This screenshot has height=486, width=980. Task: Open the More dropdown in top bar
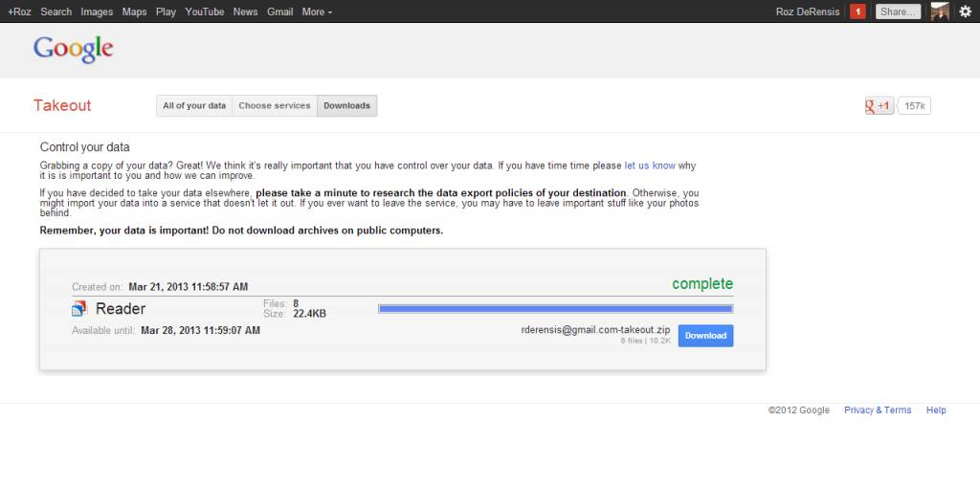[317, 11]
